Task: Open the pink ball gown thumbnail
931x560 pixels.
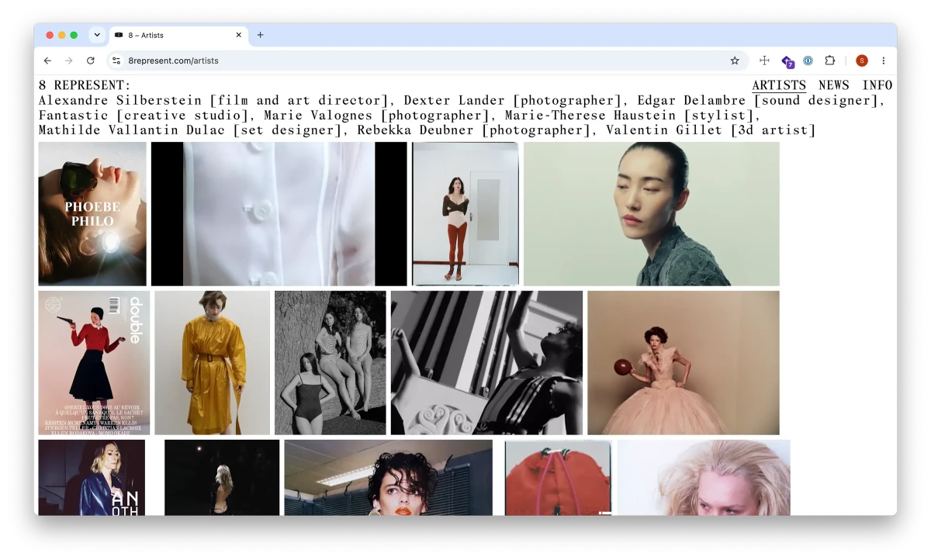Action: coord(684,363)
